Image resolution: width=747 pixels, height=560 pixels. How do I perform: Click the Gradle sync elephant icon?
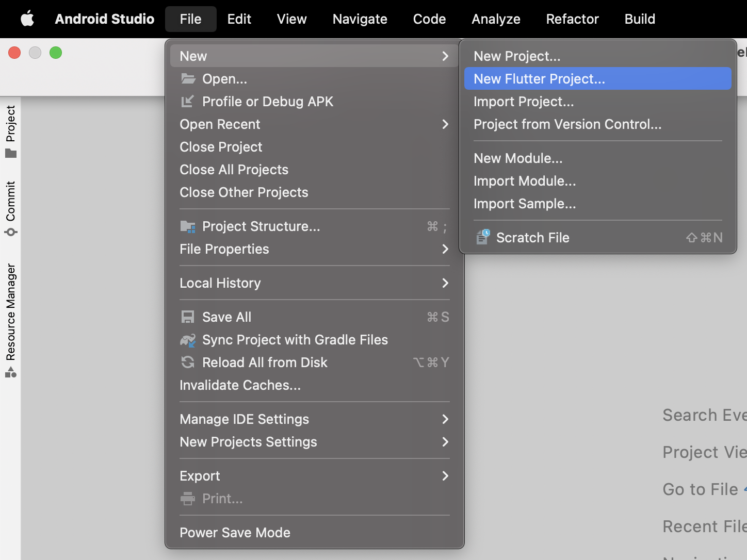click(x=188, y=340)
